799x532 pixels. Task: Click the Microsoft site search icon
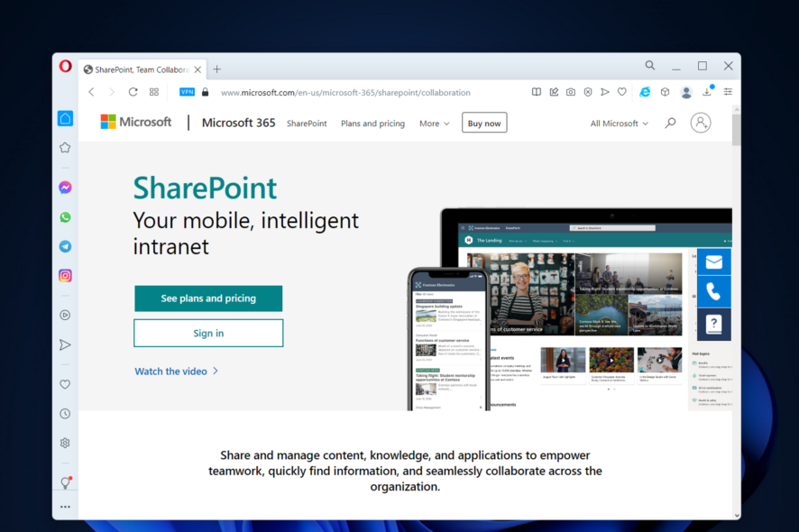click(671, 123)
